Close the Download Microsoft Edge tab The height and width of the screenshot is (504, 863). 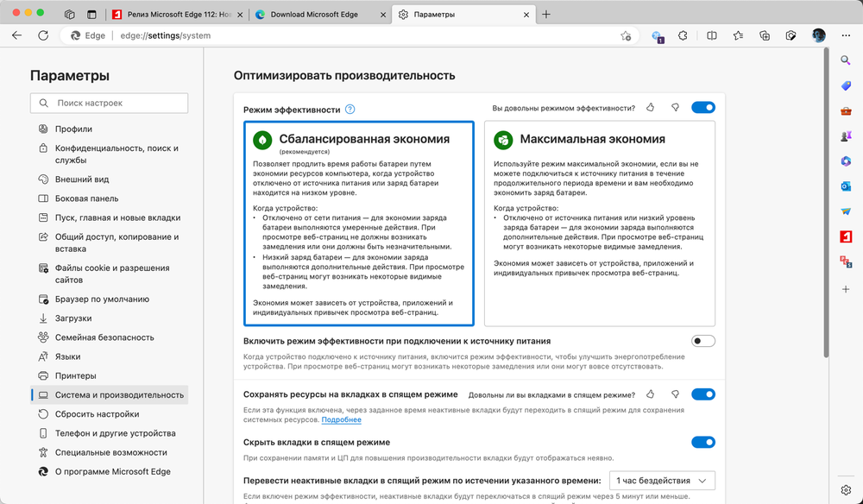click(384, 15)
